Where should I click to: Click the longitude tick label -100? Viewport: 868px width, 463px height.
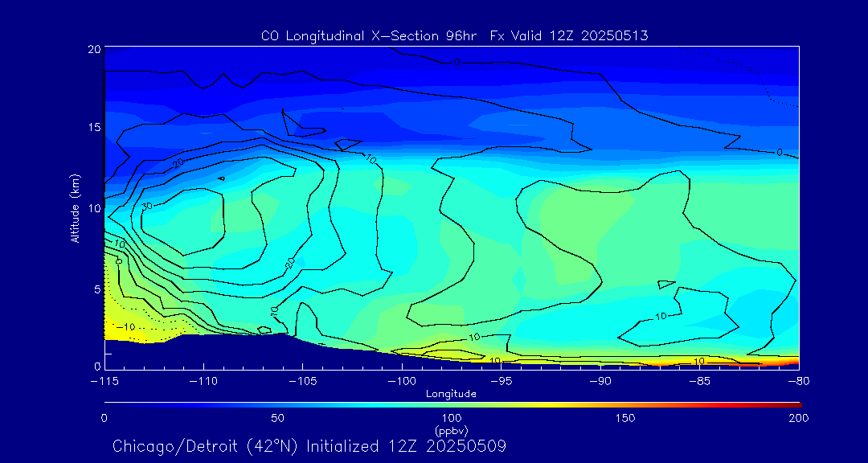click(401, 382)
